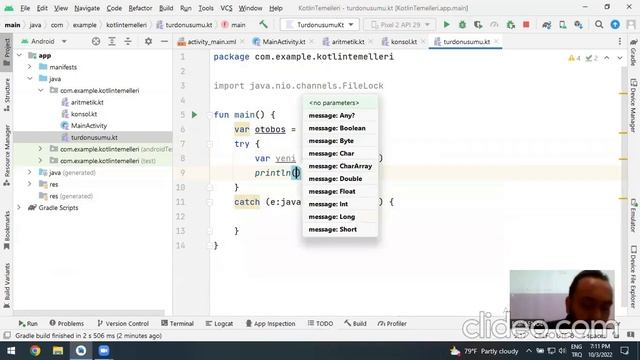This screenshot has height=360, width=640.
Task: Open the IDE update notification icon
Action: point(615,24)
